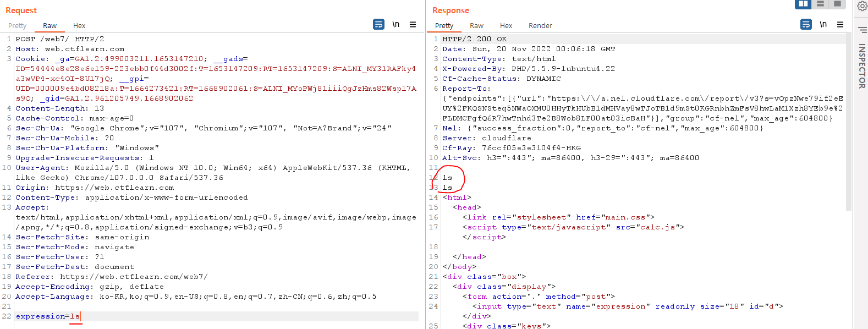This screenshot has height=329, width=868.
Task: Click 'Sec-Ch-Ua-Platform: "Windows"' header
Action: [x=87, y=148]
